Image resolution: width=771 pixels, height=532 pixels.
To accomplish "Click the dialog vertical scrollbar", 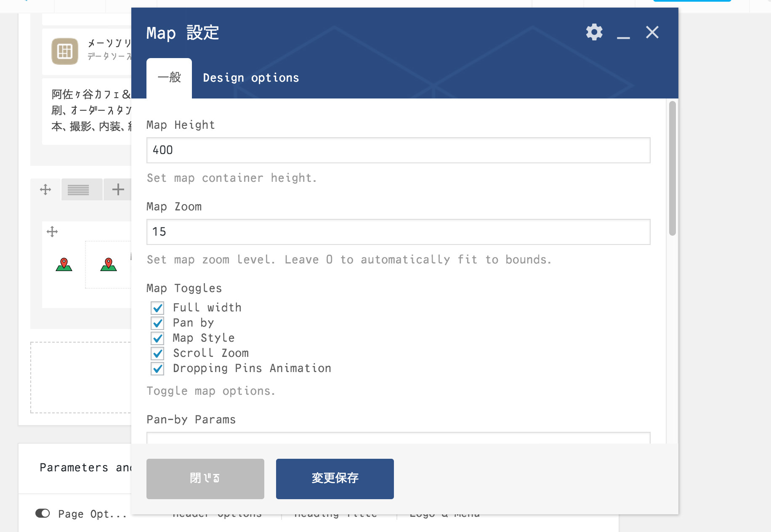I will [x=672, y=168].
